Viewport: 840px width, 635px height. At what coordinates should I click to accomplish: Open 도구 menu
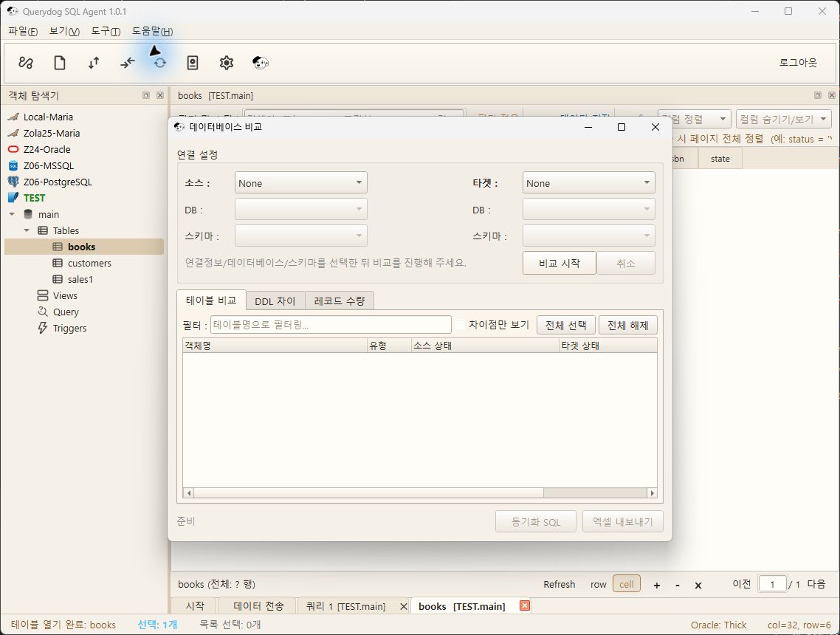(106, 31)
